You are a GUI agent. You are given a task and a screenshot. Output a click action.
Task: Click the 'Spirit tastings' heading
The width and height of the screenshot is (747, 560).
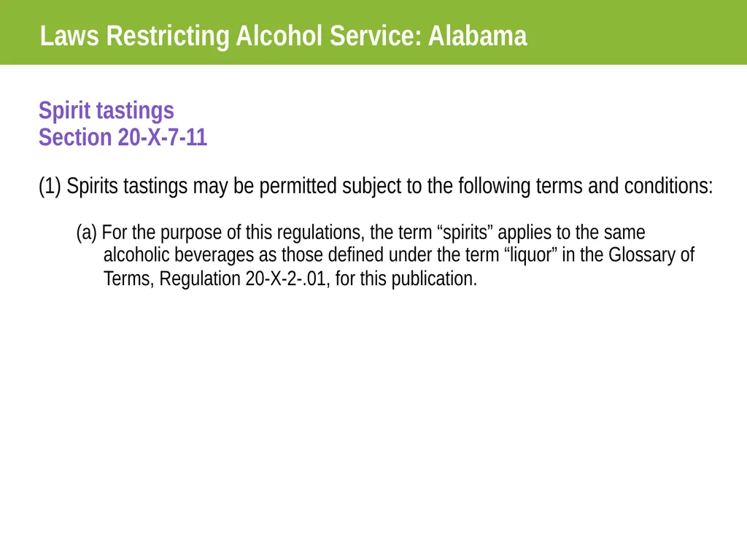click(x=107, y=111)
